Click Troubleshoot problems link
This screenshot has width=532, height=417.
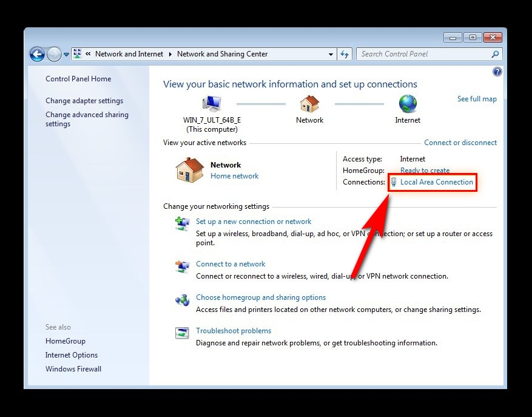click(234, 331)
